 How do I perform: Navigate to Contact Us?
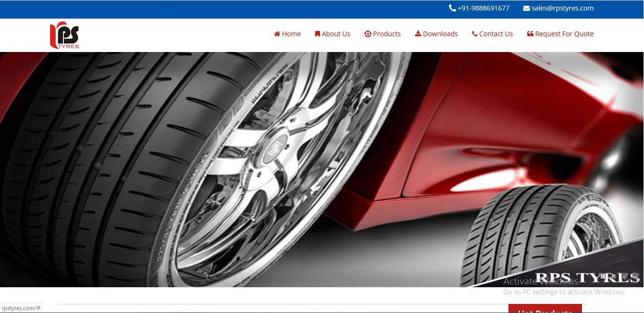coord(492,34)
